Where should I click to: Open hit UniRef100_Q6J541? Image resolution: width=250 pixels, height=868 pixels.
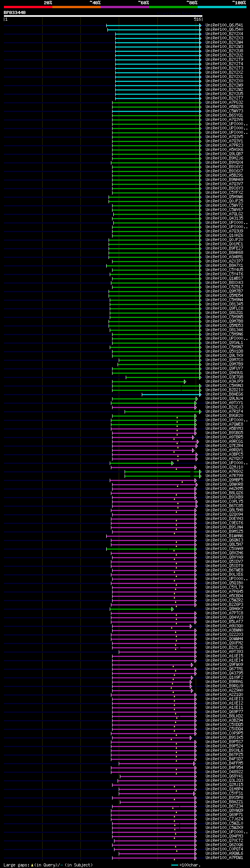(224, 25)
